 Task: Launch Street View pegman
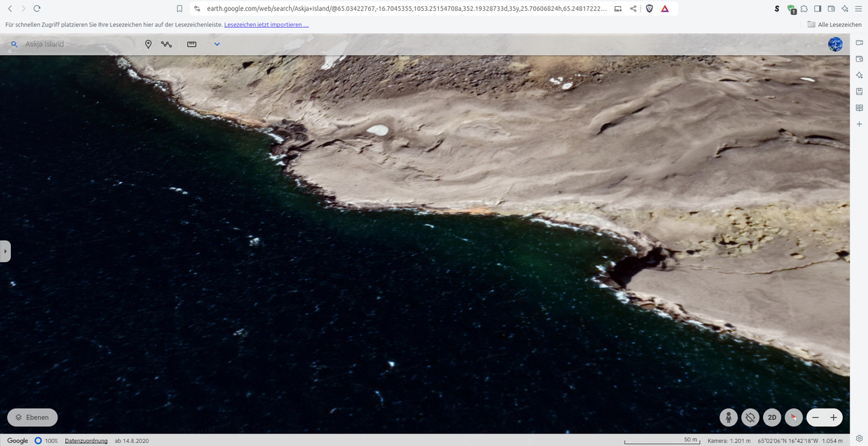(x=728, y=417)
